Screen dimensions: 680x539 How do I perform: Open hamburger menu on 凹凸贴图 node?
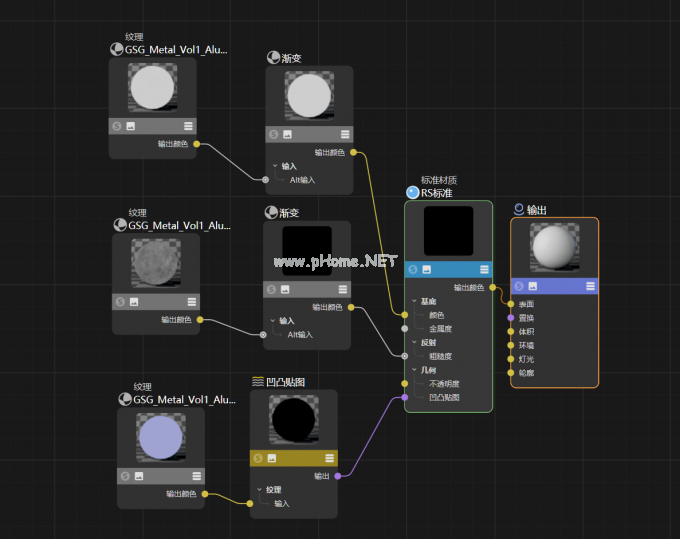pos(330,458)
